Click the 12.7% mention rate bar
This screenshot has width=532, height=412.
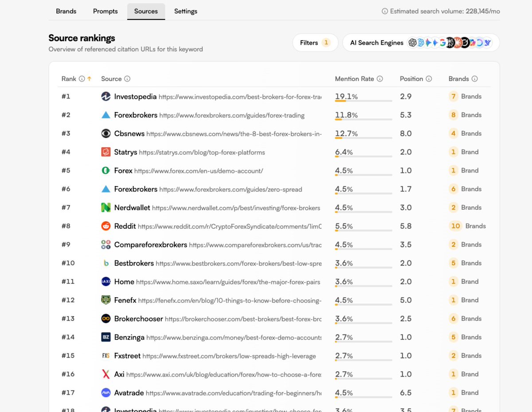[364, 138]
